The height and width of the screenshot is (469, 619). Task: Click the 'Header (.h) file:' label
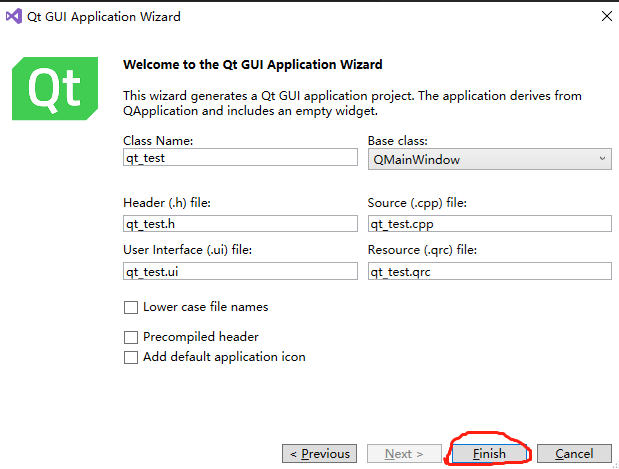(x=167, y=203)
